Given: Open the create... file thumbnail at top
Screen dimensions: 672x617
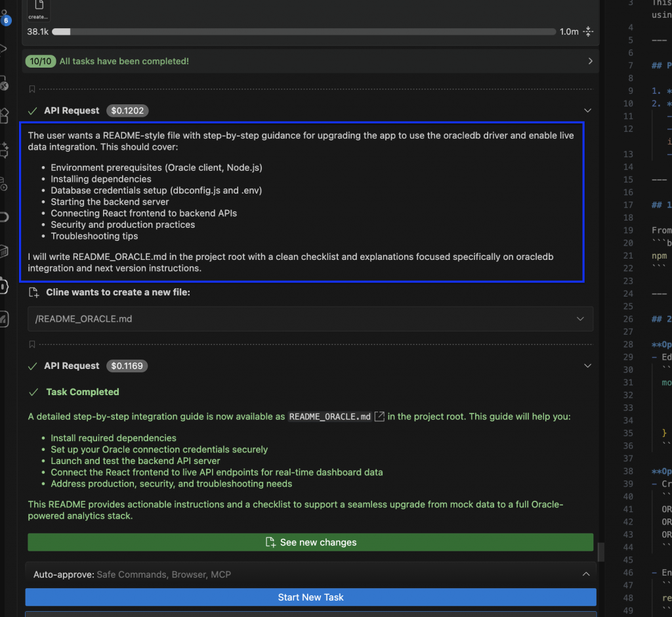Looking at the screenshot, I should click(x=37, y=11).
